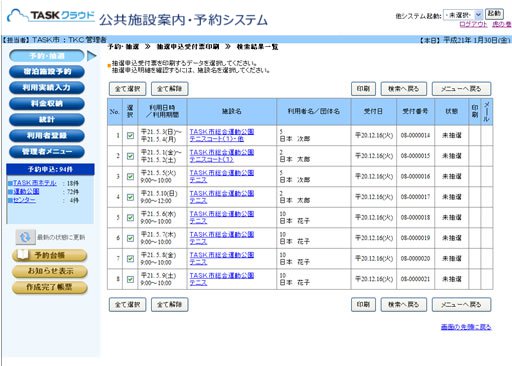This screenshot has height=366, width=512.
Task: Click the 利用者名/団体名 column header
Action: pyautogui.click(x=314, y=111)
